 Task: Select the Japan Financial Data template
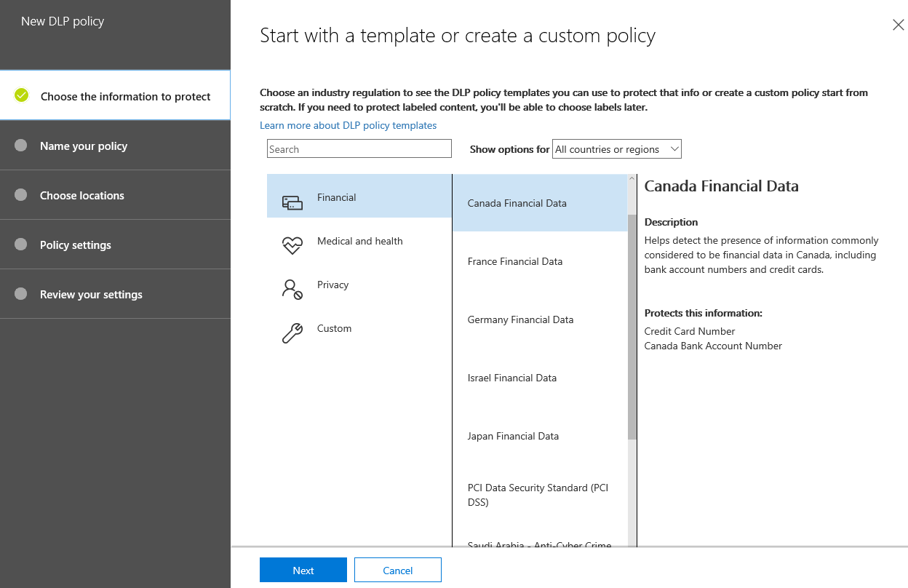(513, 436)
